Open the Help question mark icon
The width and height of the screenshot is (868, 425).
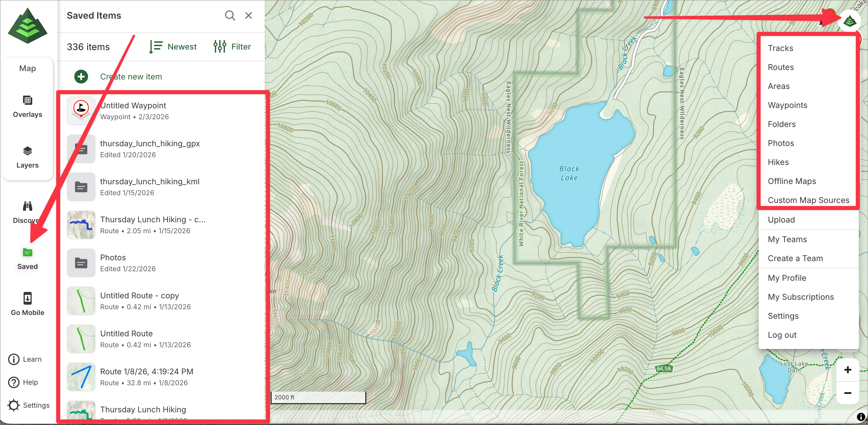click(14, 383)
